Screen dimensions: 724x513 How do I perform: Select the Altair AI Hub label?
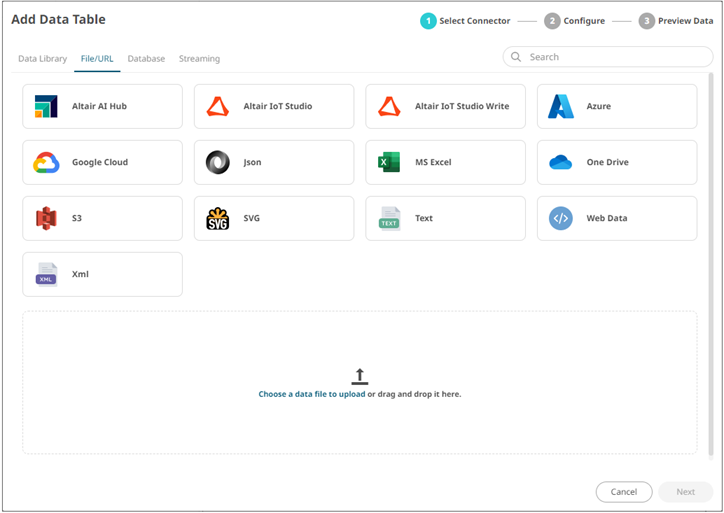click(99, 106)
